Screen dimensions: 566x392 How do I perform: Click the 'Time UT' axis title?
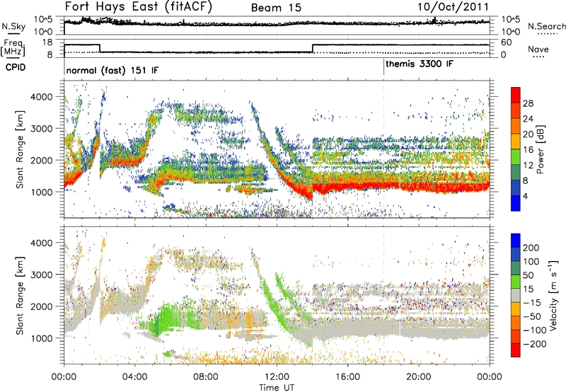pyautogui.click(x=277, y=388)
